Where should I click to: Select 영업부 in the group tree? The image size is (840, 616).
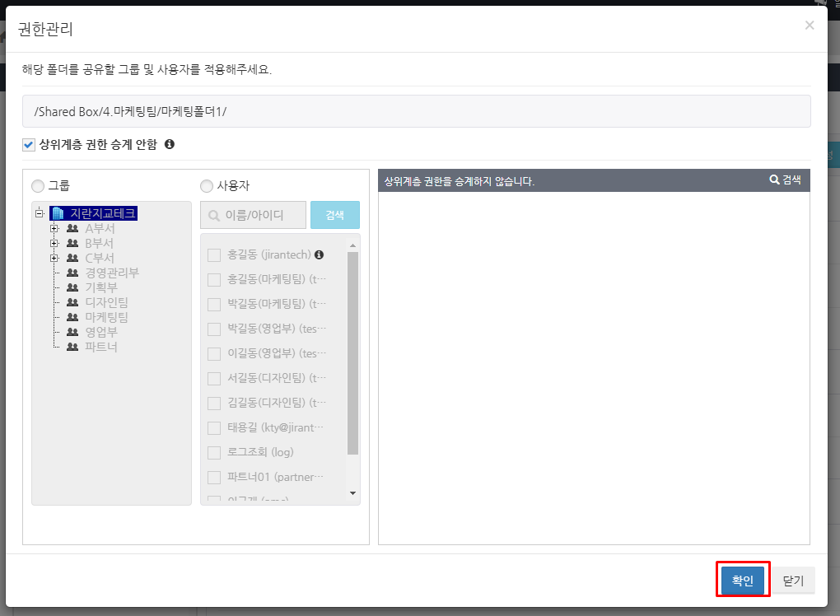tap(100, 332)
